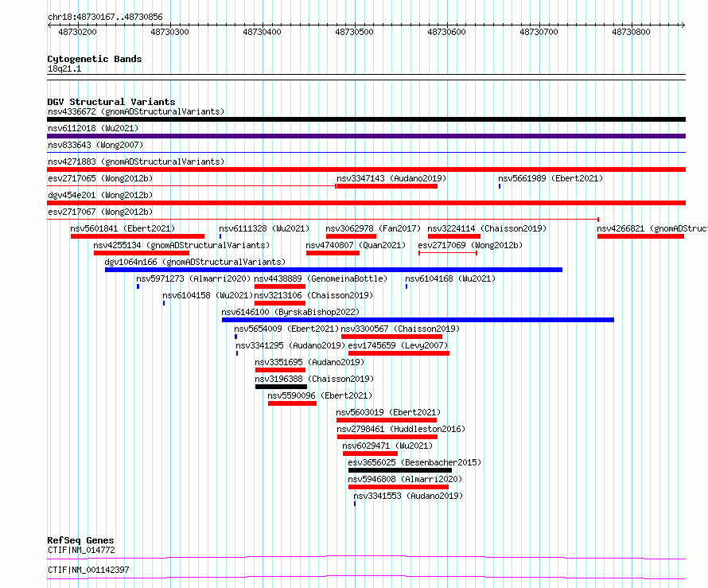Select the chr18:48730167..48730856 region label
This screenshot has width=708, height=588.
pyautogui.click(x=105, y=18)
